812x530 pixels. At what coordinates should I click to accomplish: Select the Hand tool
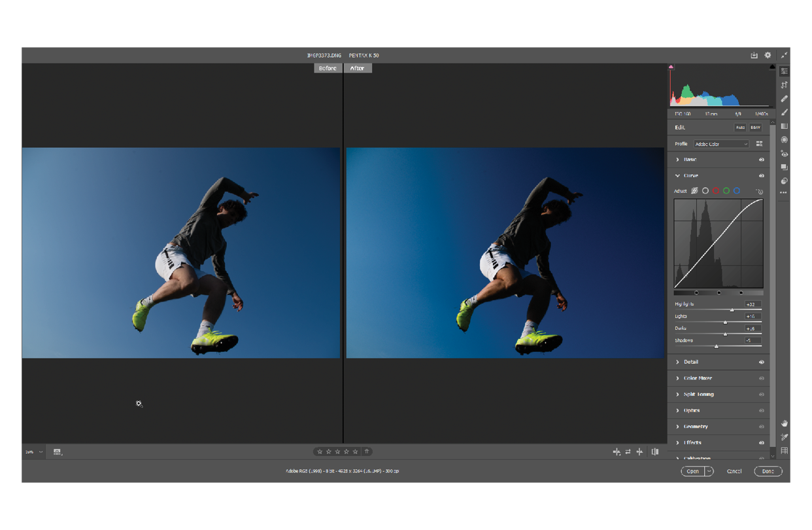[x=784, y=423]
